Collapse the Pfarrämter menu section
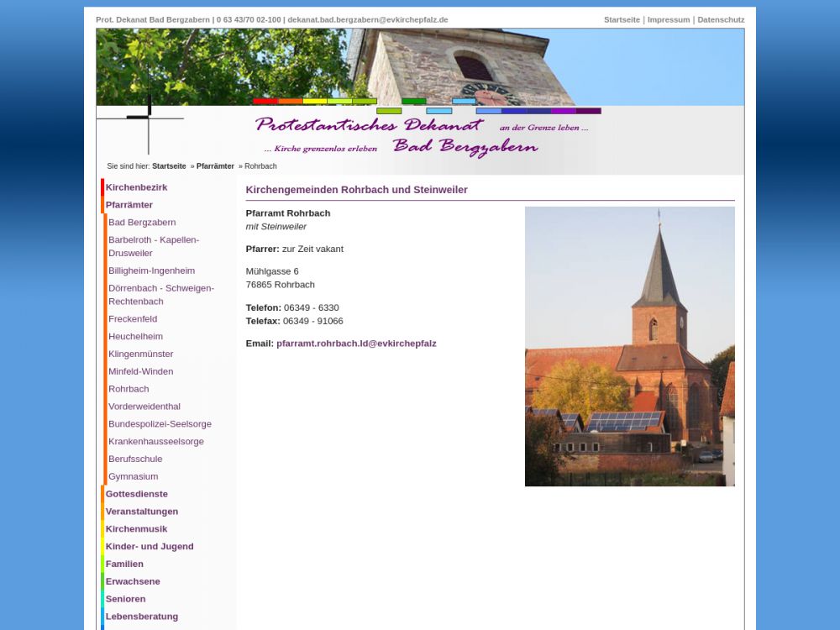This screenshot has height=630, width=840. point(129,205)
